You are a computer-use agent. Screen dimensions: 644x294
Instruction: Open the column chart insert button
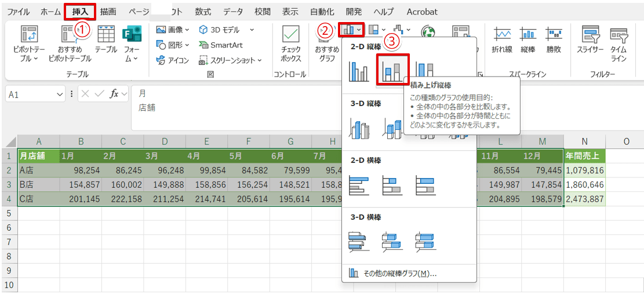351,30
